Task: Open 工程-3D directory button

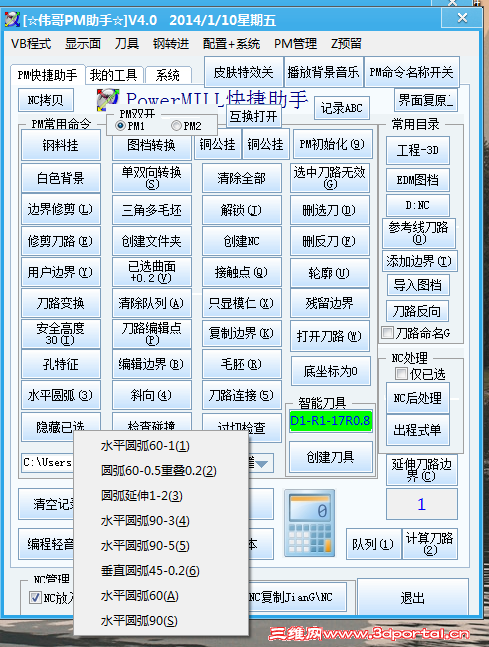Action: [418, 150]
